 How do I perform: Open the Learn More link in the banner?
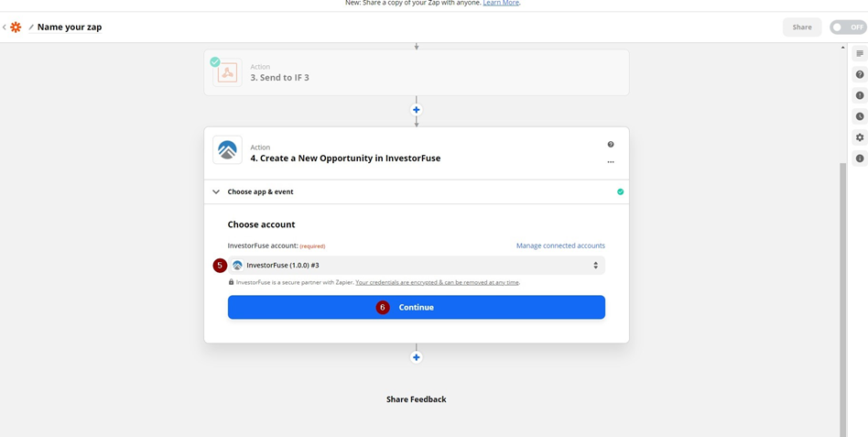click(x=501, y=3)
